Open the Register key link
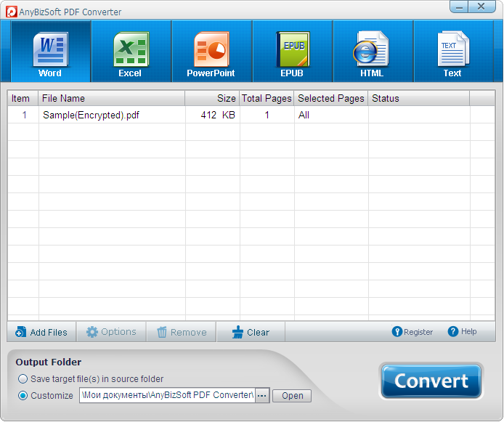 [x=412, y=332]
